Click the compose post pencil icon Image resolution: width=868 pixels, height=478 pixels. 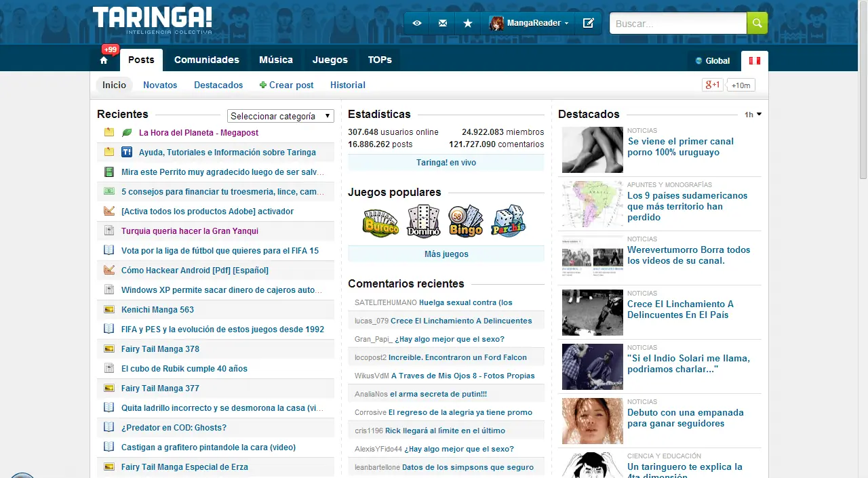pyautogui.click(x=588, y=23)
